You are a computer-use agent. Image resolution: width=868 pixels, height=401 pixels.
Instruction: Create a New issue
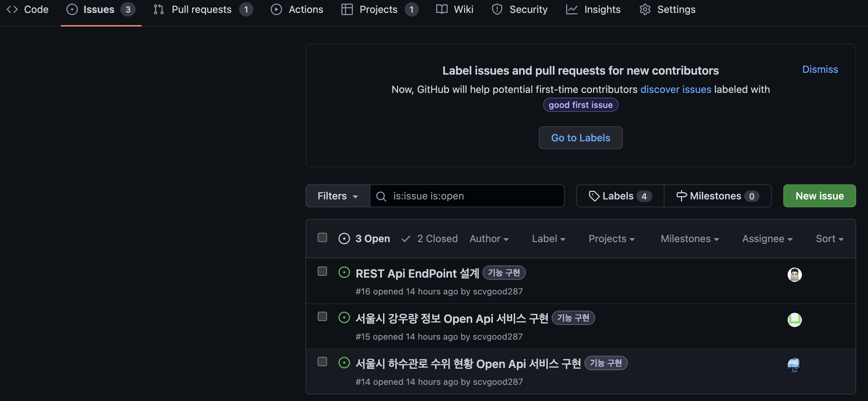coord(820,196)
